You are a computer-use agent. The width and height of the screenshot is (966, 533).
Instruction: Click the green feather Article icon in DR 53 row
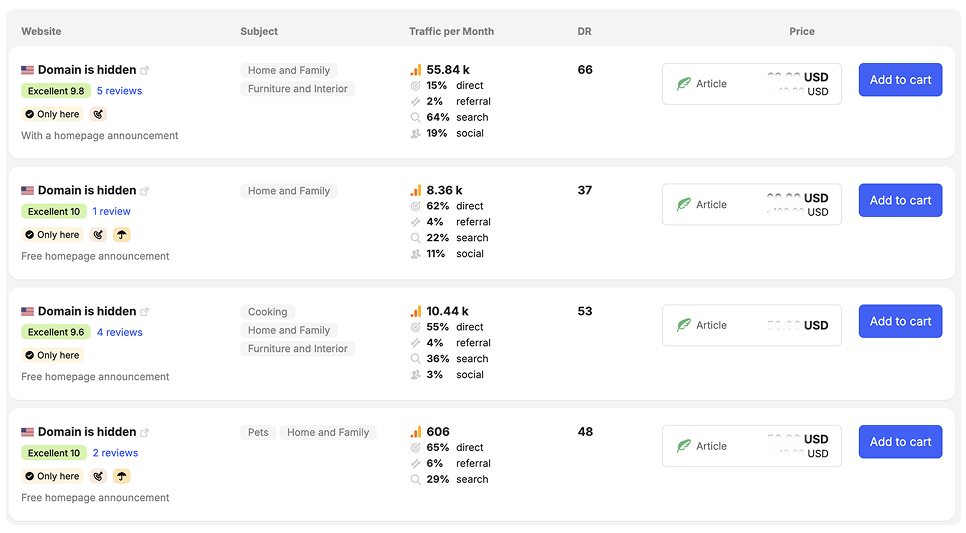(x=684, y=325)
